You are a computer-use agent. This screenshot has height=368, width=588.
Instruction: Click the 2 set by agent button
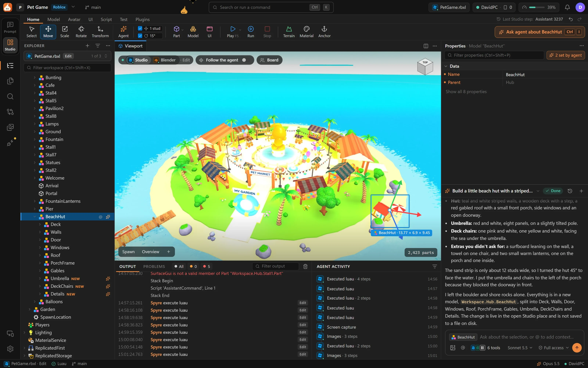pyautogui.click(x=565, y=55)
